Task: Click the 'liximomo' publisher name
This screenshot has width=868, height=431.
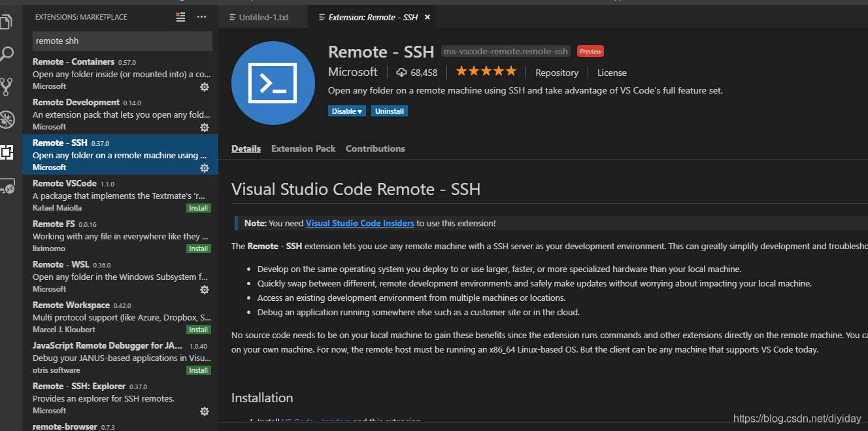Action: pyautogui.click(x=49, y=249)
